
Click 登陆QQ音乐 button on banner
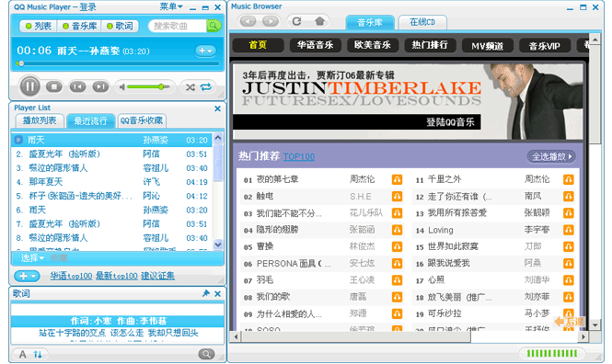pos(450,122)
